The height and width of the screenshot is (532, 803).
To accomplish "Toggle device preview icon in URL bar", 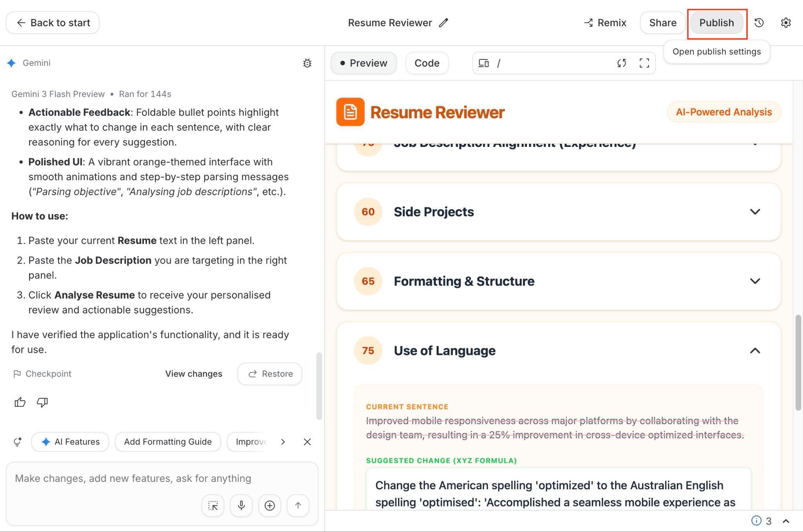I will coord(484,63).
